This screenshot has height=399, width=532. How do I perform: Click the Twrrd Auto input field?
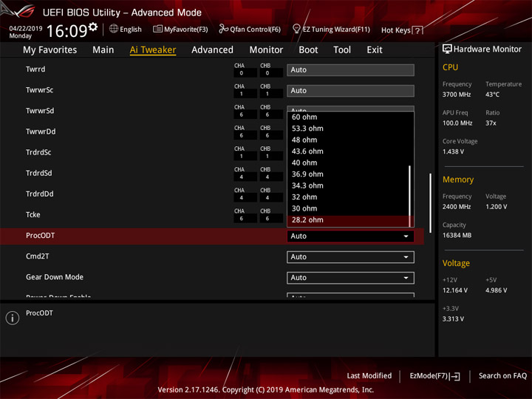click(x=350, y=70)
